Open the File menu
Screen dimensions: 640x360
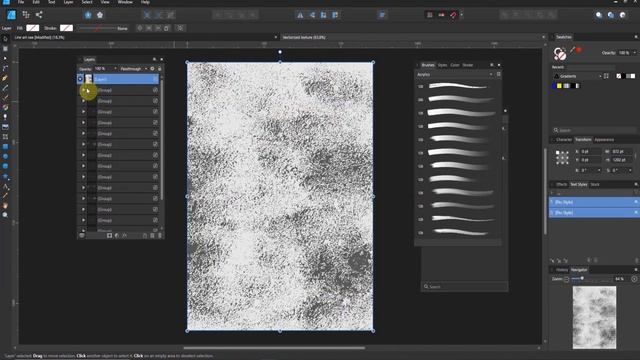pos(21,2)
